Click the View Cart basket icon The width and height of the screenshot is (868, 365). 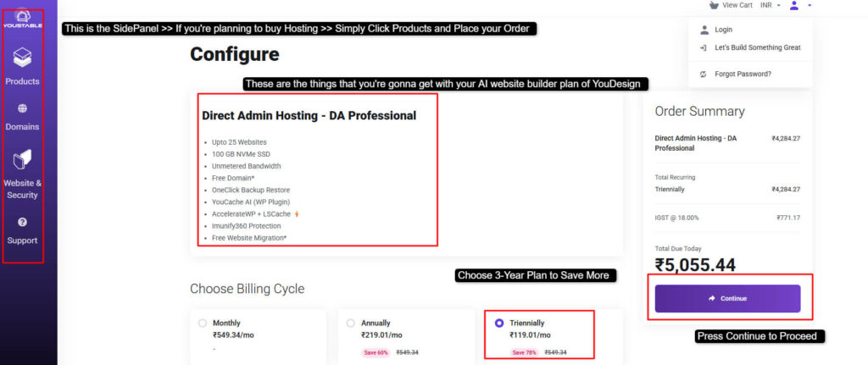[714, 5]
